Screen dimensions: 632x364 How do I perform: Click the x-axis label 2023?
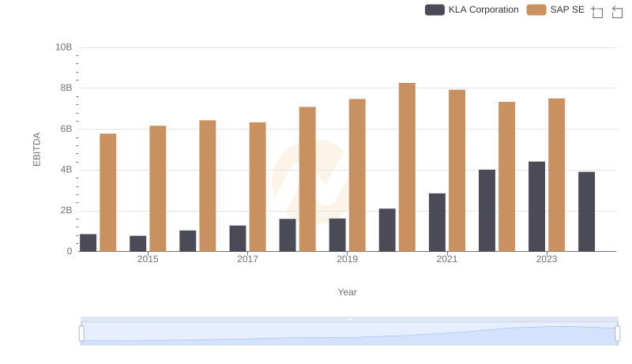[547, 259]
